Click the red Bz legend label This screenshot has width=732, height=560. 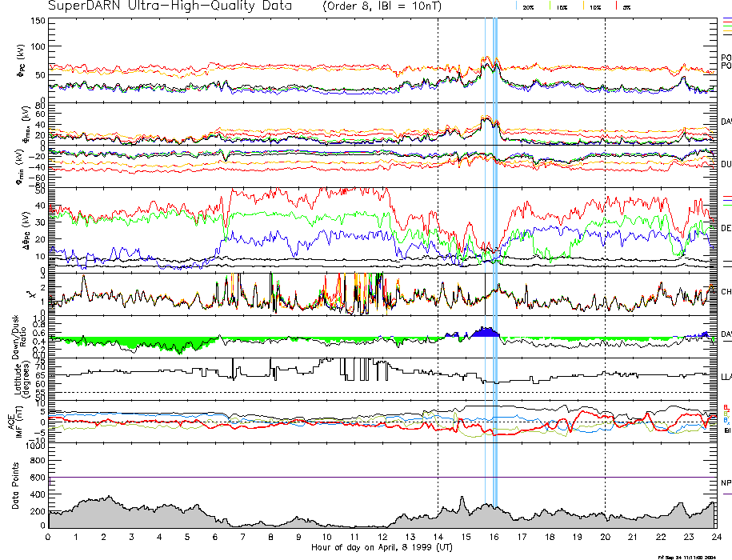726,406
